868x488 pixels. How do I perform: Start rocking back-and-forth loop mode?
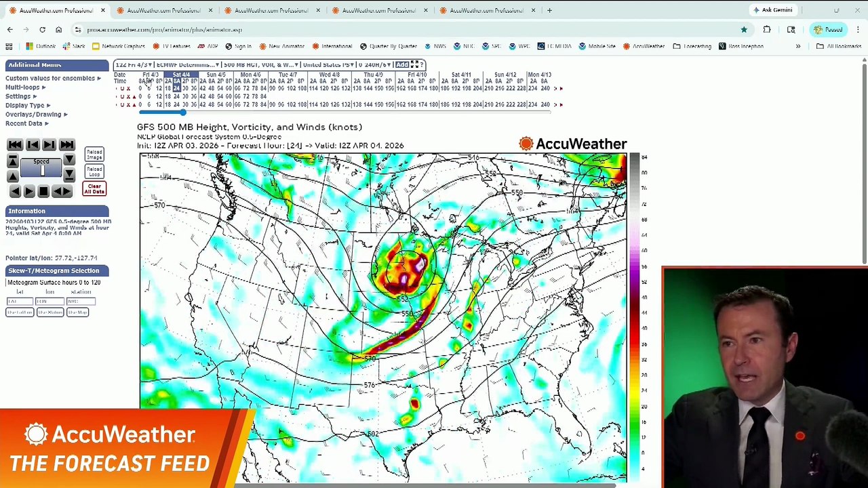coord(62,191)
